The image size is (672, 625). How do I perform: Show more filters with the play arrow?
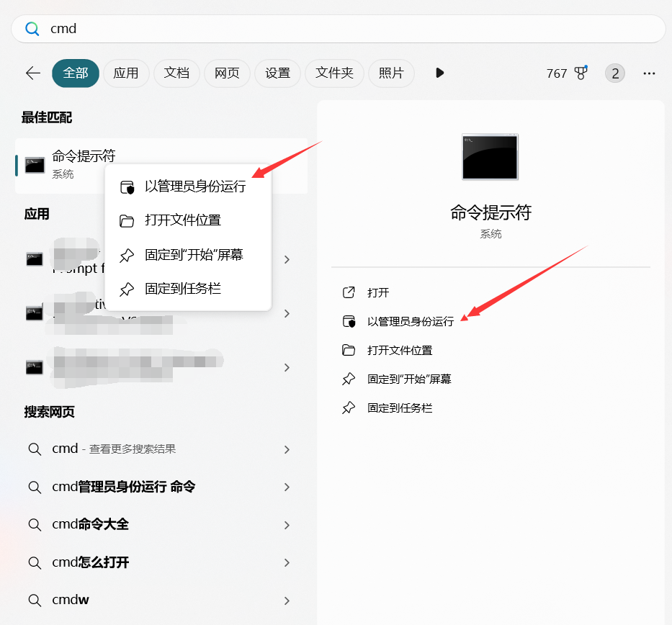point(439,73)
